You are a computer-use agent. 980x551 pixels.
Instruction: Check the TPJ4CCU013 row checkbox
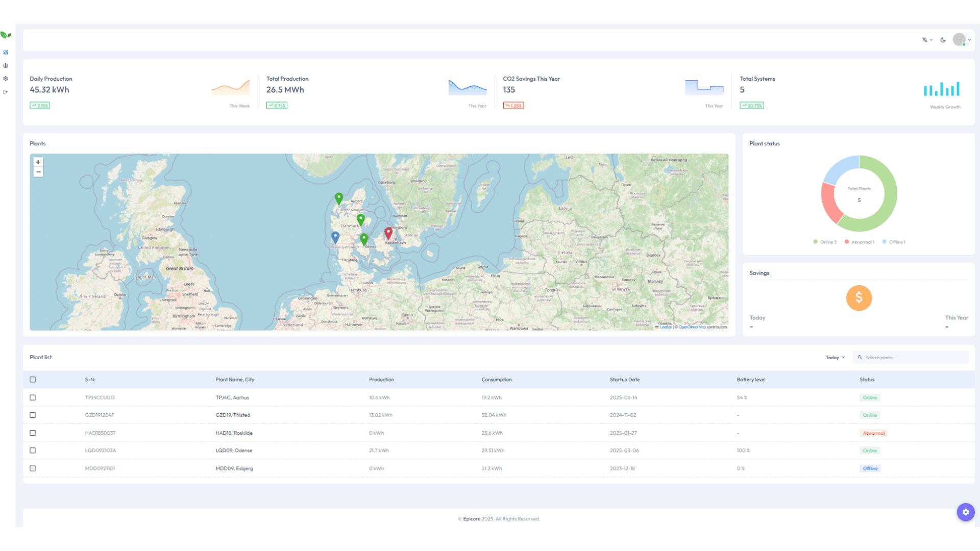[x=33, y=397]
